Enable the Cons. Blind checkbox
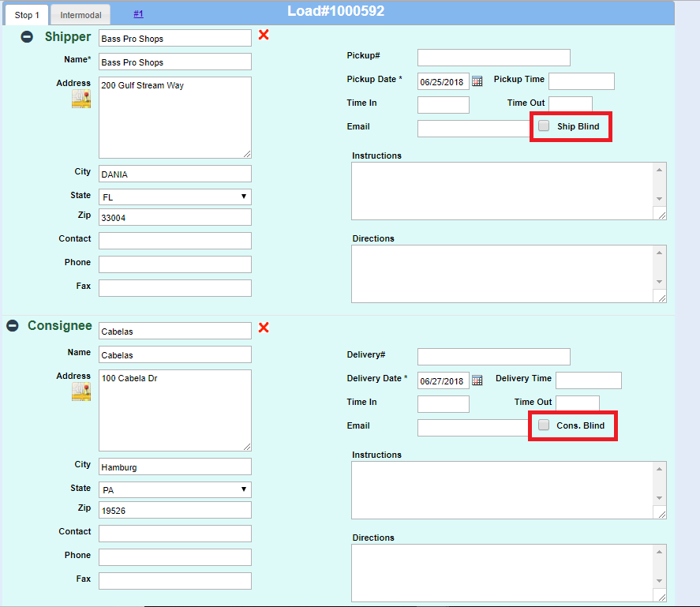This screenshot has width=700, height=607. pos(544,425)
